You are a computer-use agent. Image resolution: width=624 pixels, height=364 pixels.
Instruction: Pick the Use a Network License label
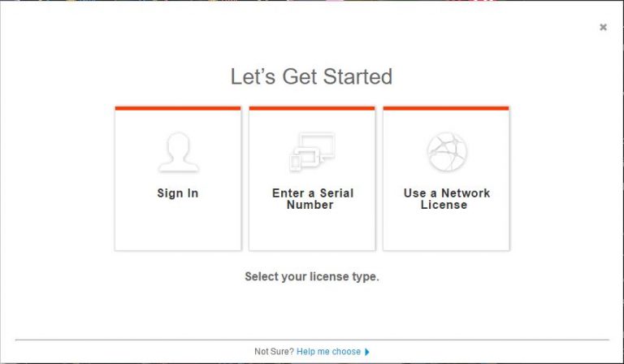pos(446,199)
